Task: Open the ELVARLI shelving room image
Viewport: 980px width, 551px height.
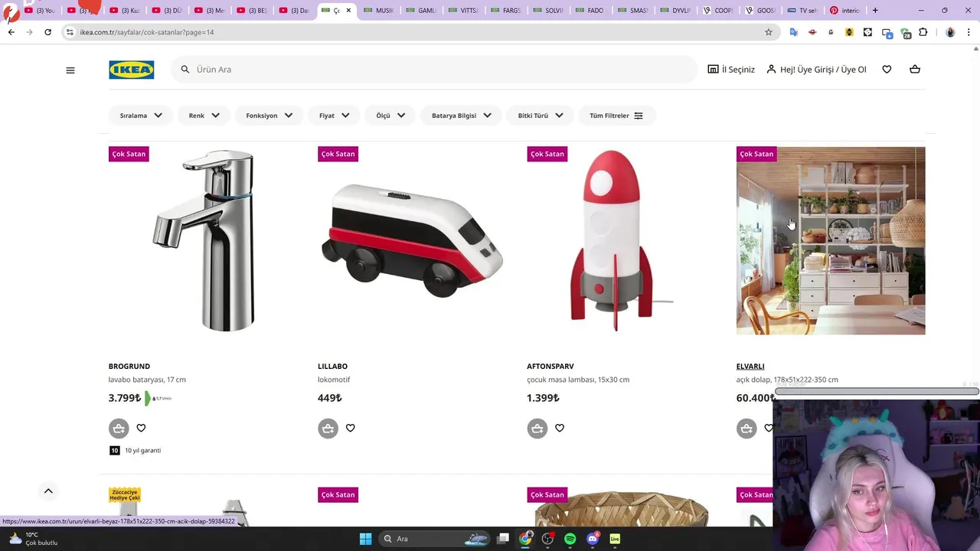Action: 831,240
